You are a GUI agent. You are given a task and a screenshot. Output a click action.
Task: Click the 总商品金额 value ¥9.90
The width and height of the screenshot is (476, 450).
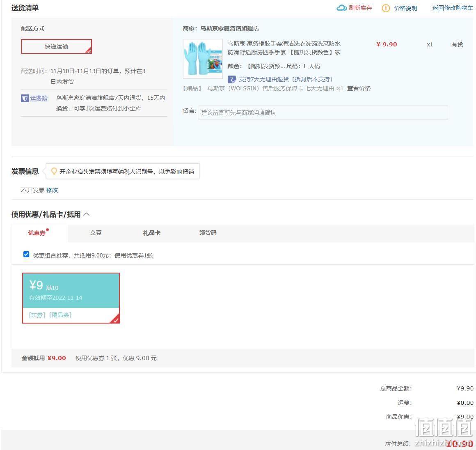coord(465,388)
